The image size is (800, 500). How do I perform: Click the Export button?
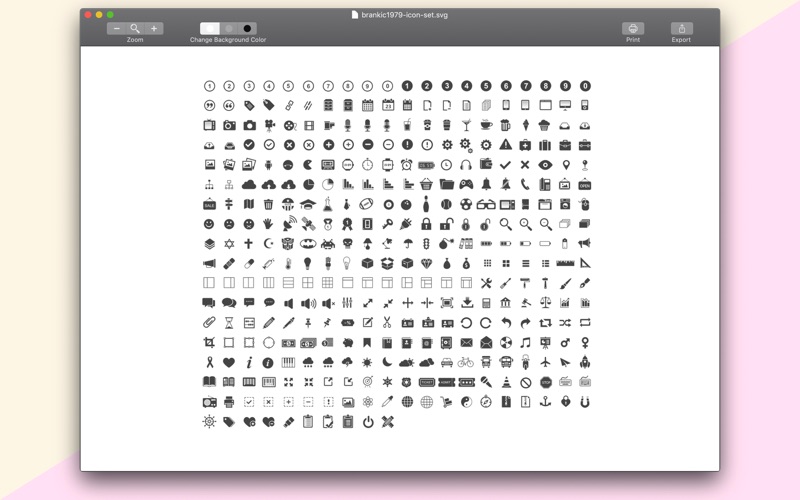tap(681, 29)
